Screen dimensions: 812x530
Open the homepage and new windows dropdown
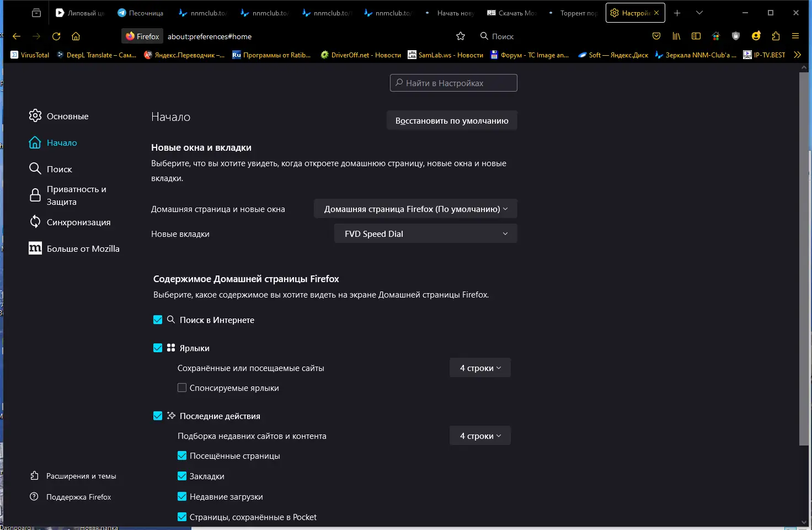point(415,209)
